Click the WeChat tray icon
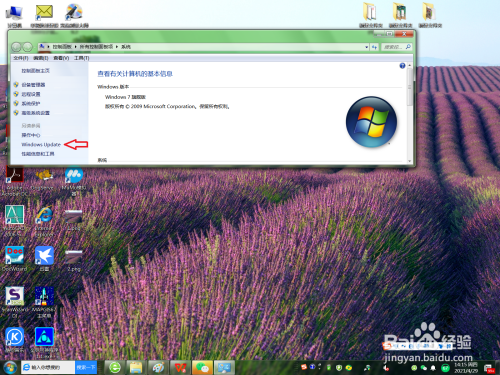The height and width of the screenshot is (375, 500). coord(424,368)
